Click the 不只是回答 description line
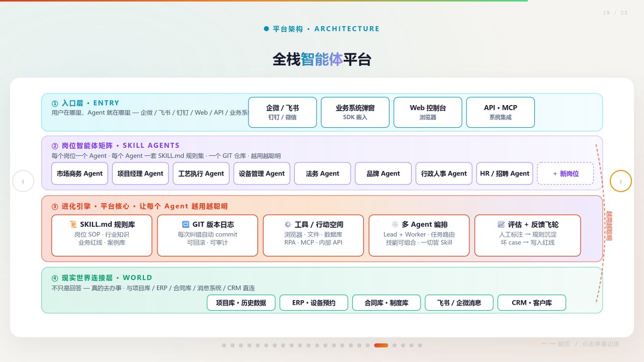 (x=153, y=288)
